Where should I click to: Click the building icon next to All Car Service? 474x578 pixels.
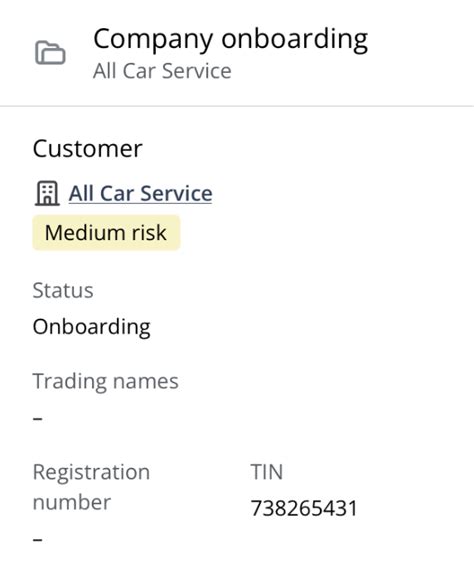[47, 193]
